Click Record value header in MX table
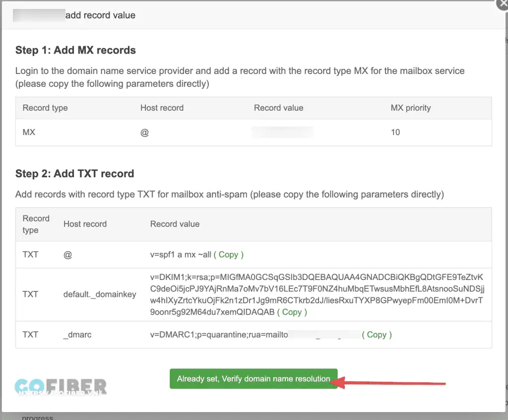 pyautogui.click(x=278, y=108)
